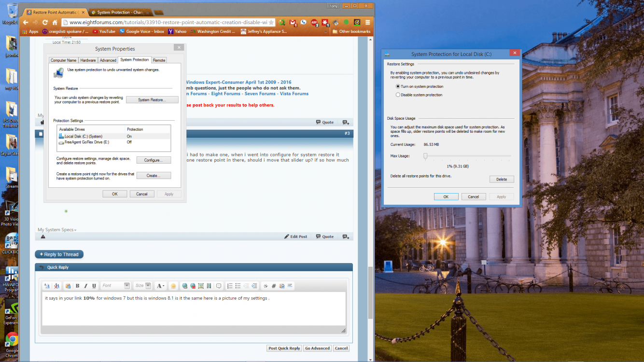The image size is (644, 362).
Task: Open the Google Chrome desktop shortcut
Action: pos(12,344)
